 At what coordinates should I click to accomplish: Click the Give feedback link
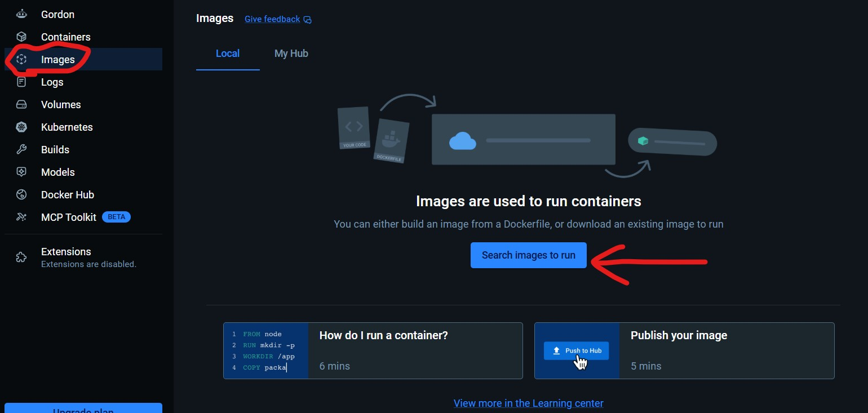point(272,19)
